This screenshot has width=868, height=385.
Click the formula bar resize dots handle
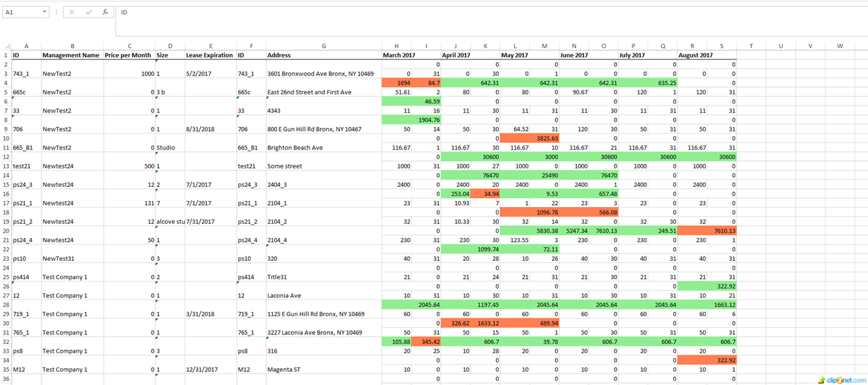pos(56,12)
